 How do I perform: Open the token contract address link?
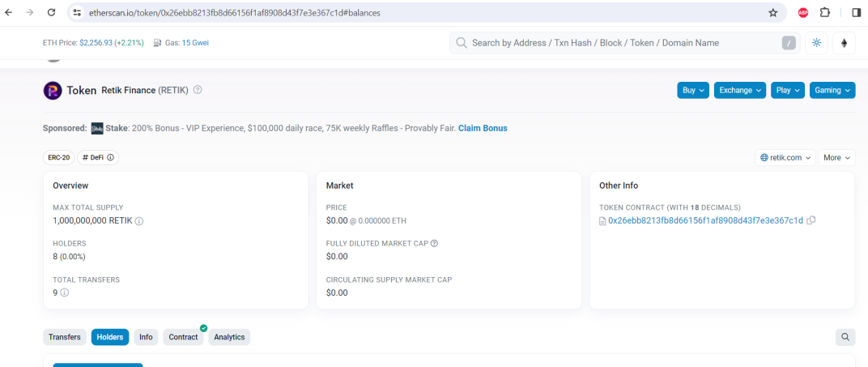pyautogui.click(x=705, y=221)
